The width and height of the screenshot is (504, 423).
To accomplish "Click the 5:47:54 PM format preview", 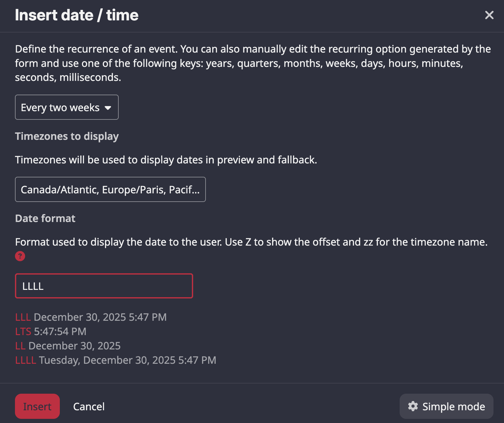I will [60, 332].
